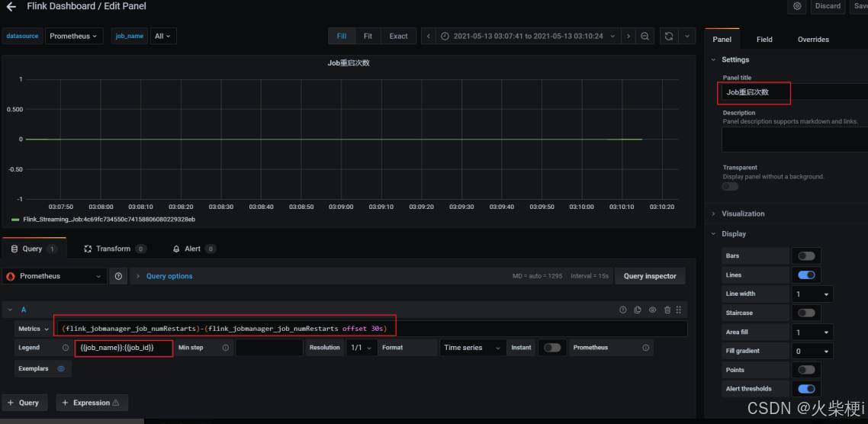This screenshot has width=868, height=424.
Task: Open the Metrics browser dropdown
Action: [34, 329]
